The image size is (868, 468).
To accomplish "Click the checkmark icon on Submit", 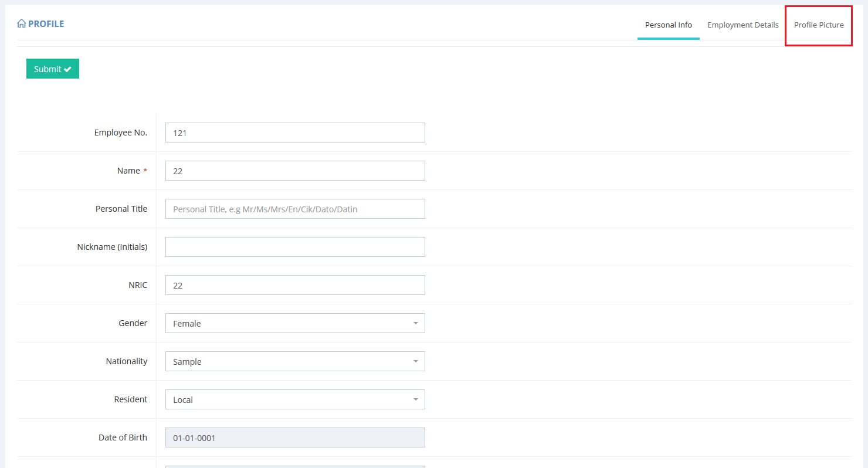I will tap(68, 69).
